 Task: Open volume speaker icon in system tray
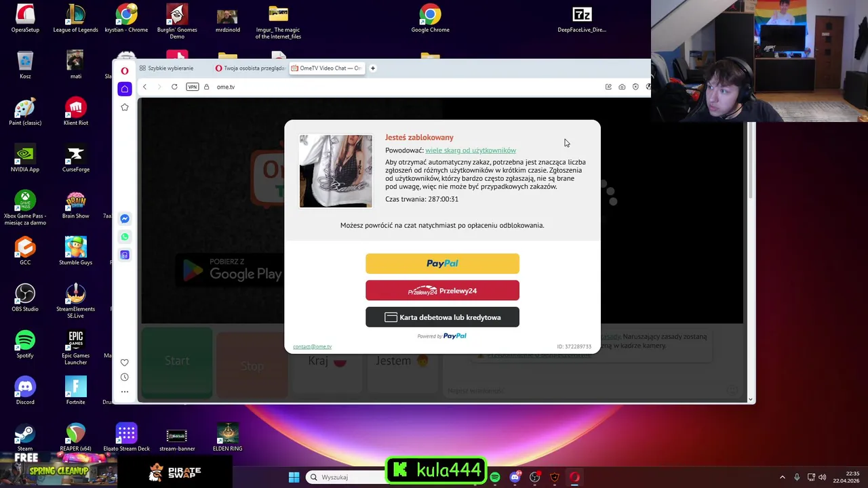[823, 477]
